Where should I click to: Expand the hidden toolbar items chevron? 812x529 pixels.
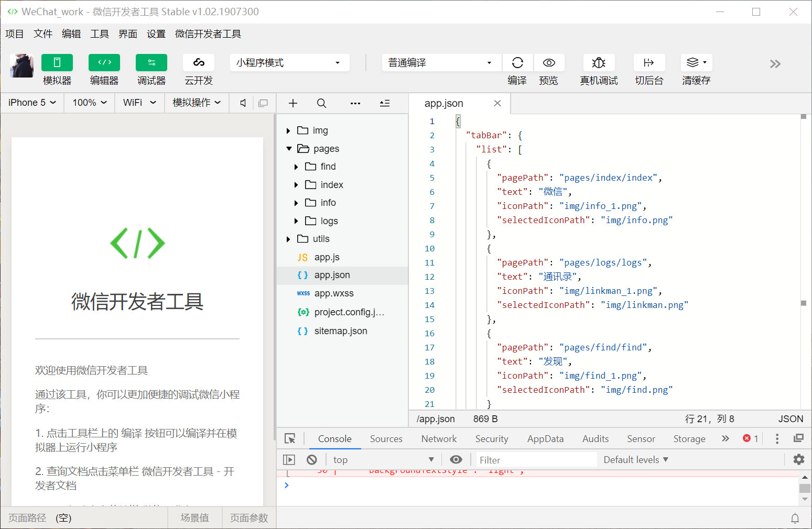tap(775, 64)
